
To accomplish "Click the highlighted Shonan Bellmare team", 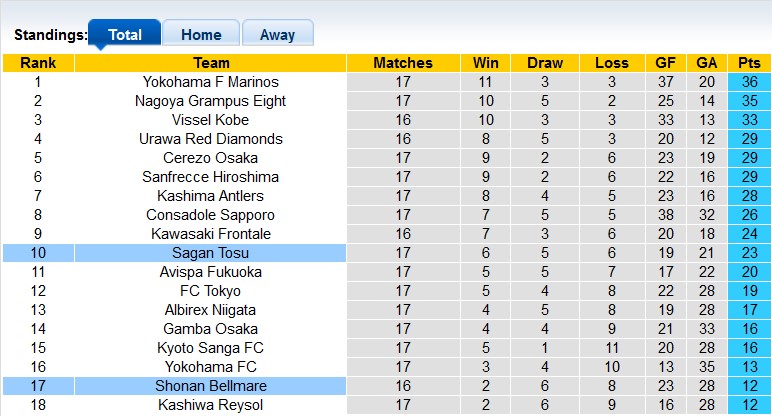I will click(211, 386).
